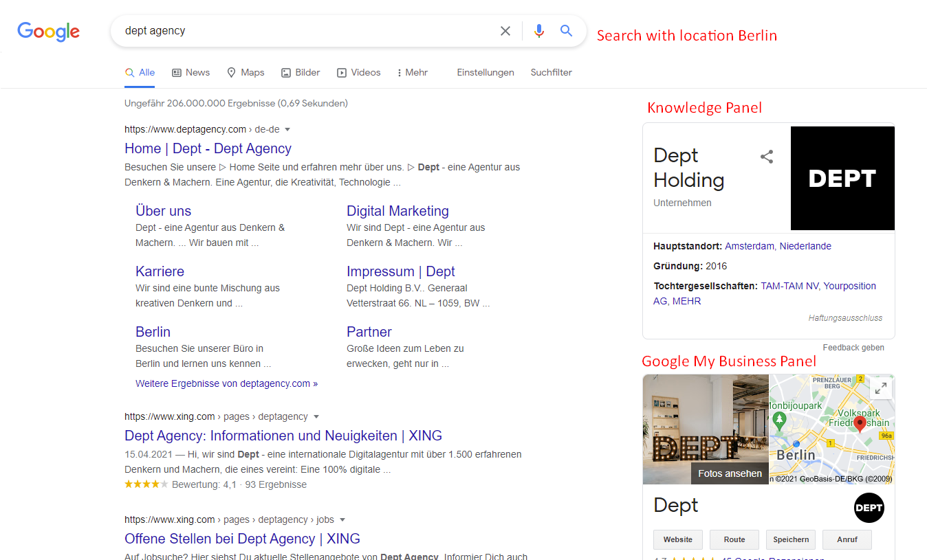The height and width of the screenshot is (560, 927).
Task: Open the 'Partner' sitelink
Action: point(369,332)
